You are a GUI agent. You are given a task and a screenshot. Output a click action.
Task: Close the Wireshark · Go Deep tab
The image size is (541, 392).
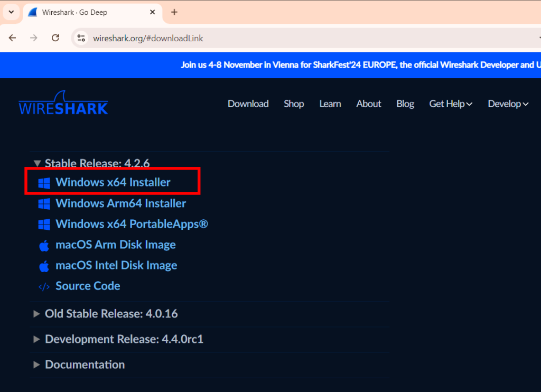coord(152,12)
